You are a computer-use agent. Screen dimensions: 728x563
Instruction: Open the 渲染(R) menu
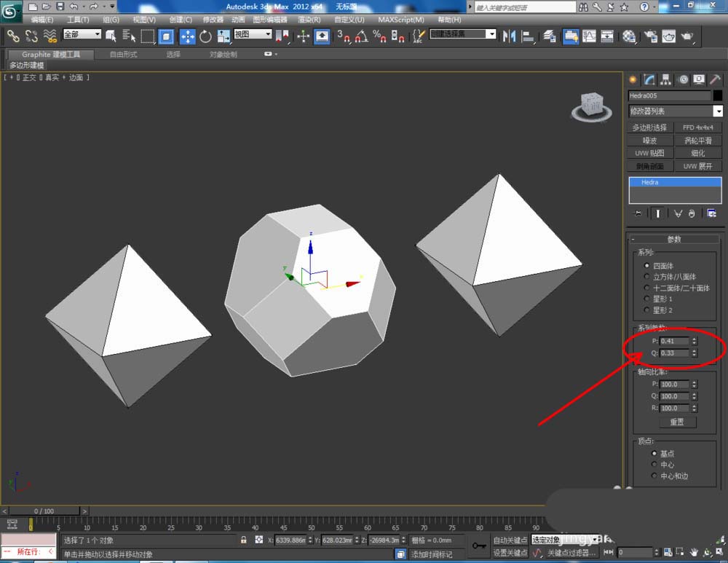pyautogui.click(x=309, y=20)
